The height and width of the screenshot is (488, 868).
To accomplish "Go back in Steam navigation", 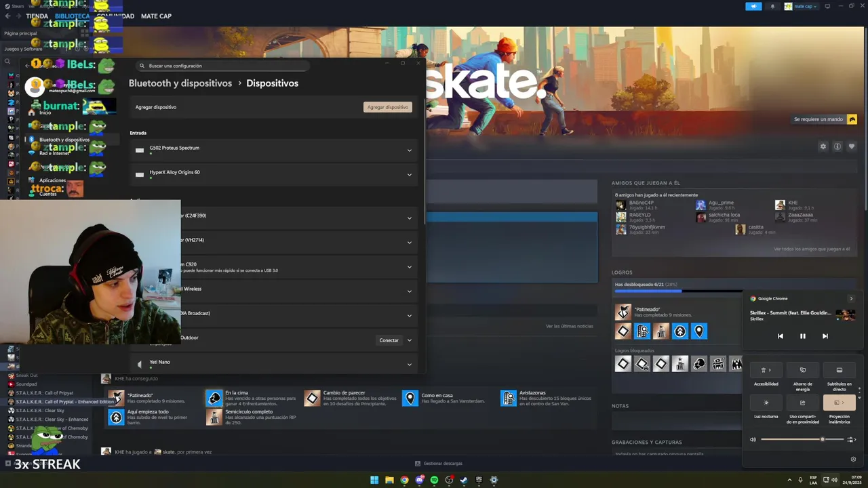I will (x=7, y=16).
